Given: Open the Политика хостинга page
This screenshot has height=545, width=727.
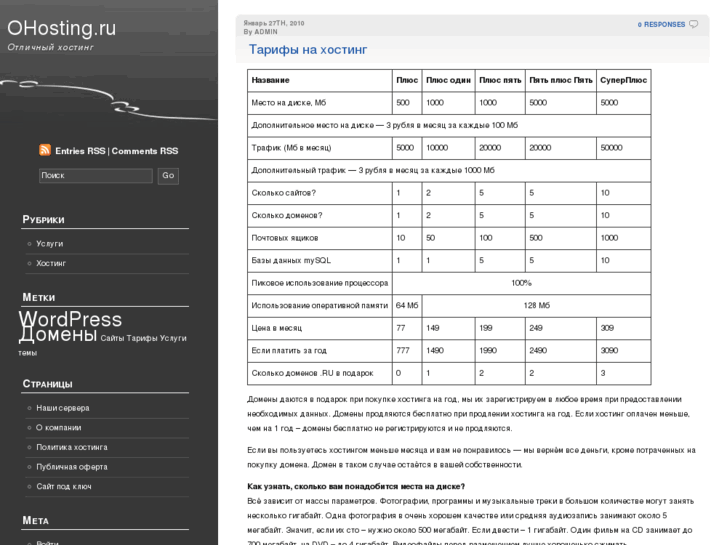Looking at the screenshot, I should pyautogui.click(x=72, y=447).
